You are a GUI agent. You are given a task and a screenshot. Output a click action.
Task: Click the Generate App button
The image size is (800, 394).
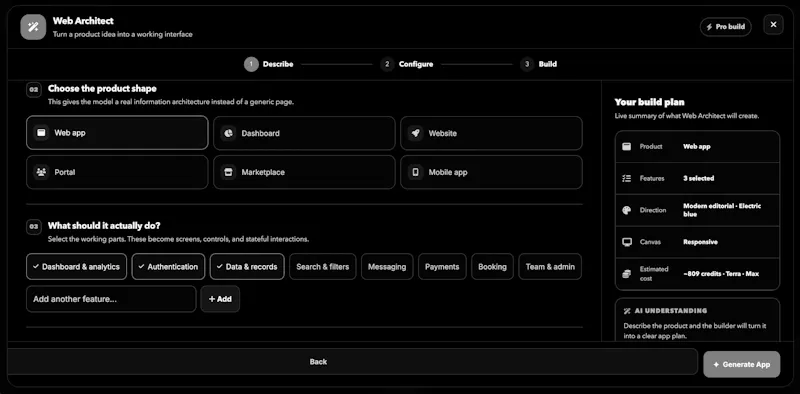741,364
